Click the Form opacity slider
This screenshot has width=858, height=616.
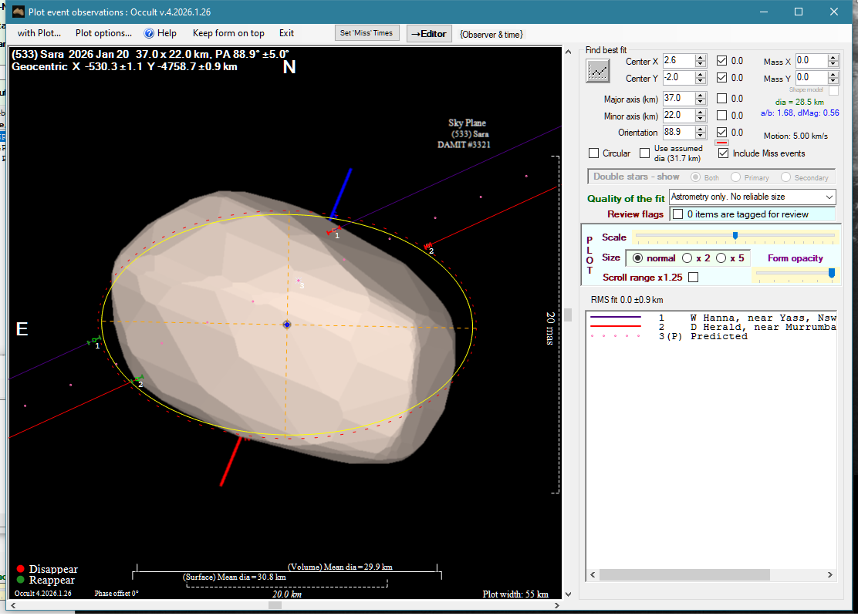pyautogui.click(x=795, y=273)
